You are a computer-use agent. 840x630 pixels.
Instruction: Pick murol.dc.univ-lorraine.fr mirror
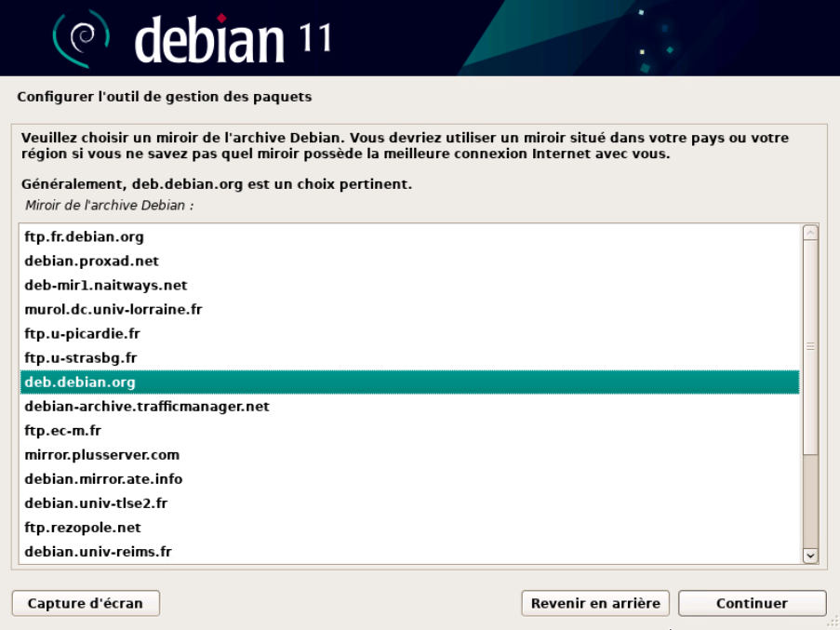tap(113, 309)
